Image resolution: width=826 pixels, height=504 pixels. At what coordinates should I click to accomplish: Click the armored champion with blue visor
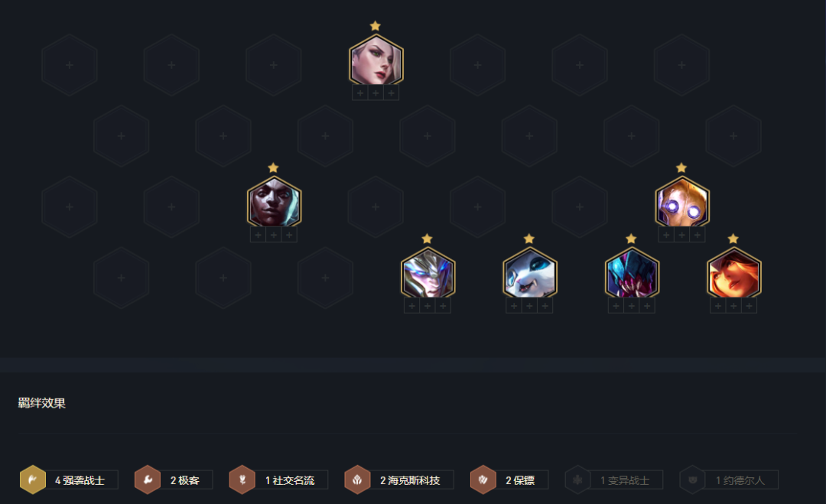428,273
